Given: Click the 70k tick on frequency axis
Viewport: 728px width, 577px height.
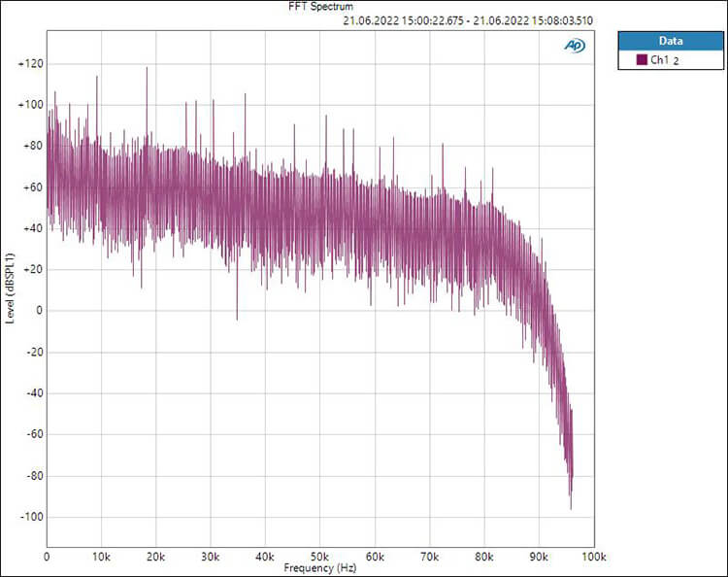Looking at the screenshot, I should click(429, 557).
